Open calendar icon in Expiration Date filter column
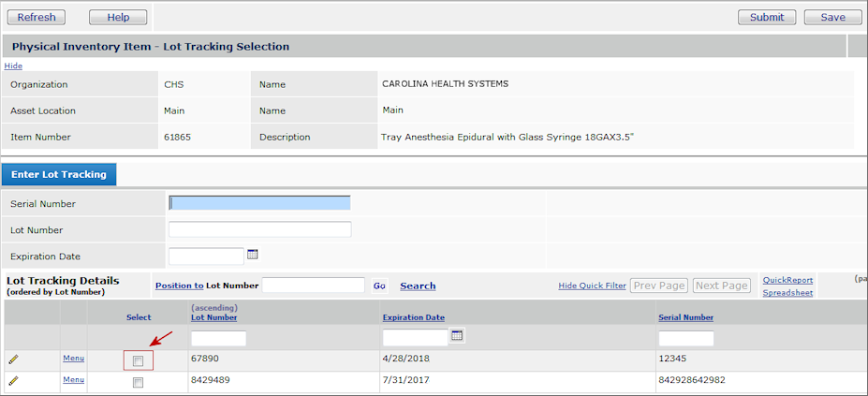 [457, 335]
